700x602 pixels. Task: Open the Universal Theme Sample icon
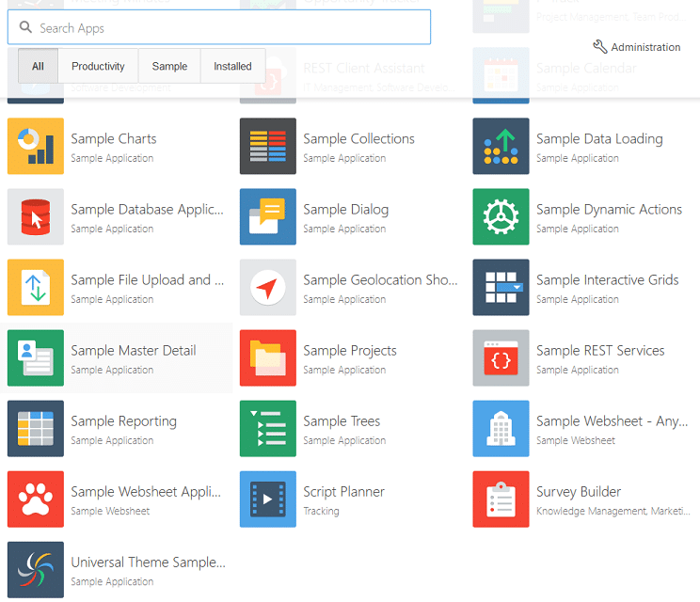tap(36, 569)
